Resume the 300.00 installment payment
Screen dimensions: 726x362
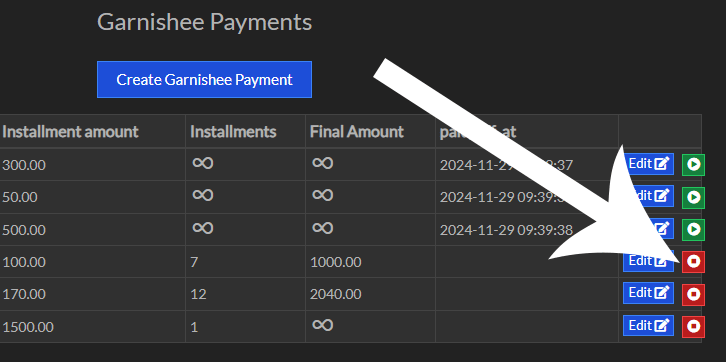click(x=693, y=165)
